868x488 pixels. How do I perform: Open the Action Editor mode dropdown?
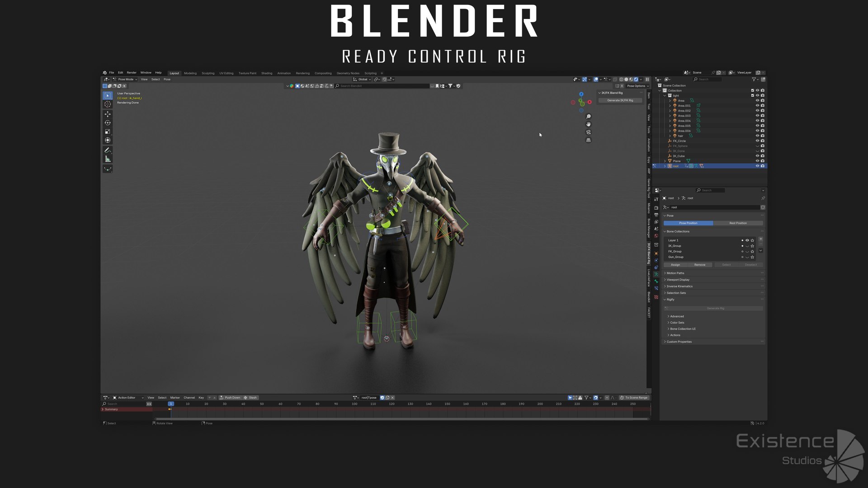[x=128, y=398]
